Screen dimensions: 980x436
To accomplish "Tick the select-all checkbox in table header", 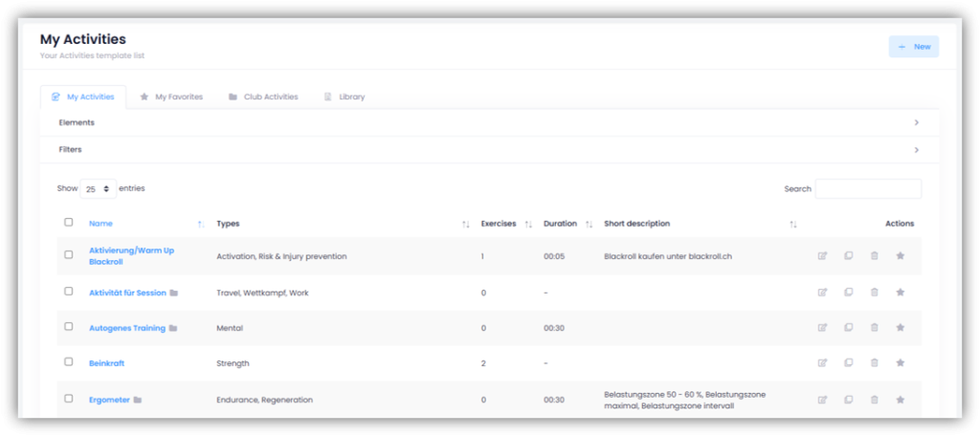I will pos(68,223).
